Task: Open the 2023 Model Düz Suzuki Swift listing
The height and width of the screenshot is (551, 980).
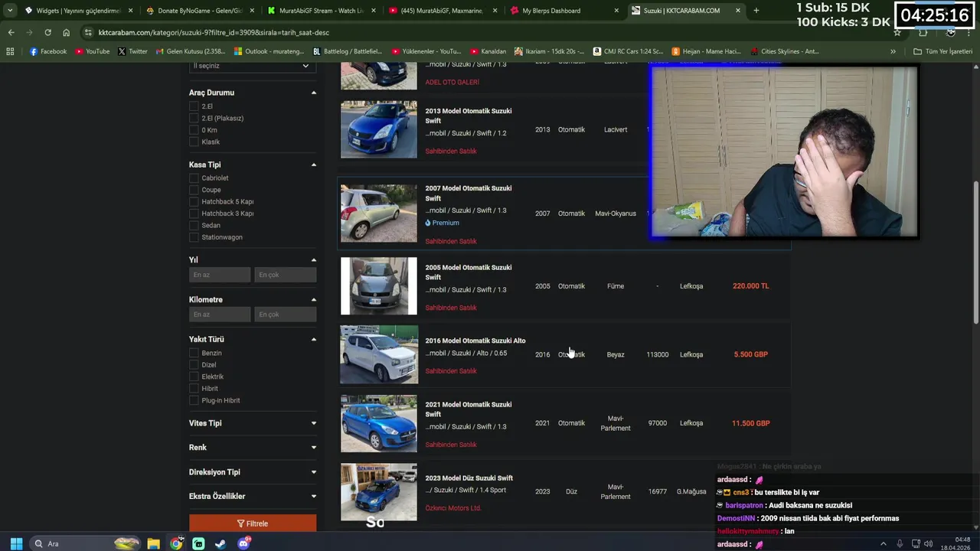Action: click(469, 478)
